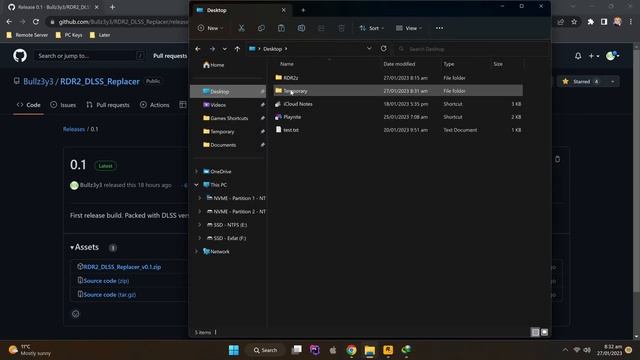Click the Delete trash icon in Explorer toolbar
Viewport: 640px width, 360px height.
tap(341, 28)
